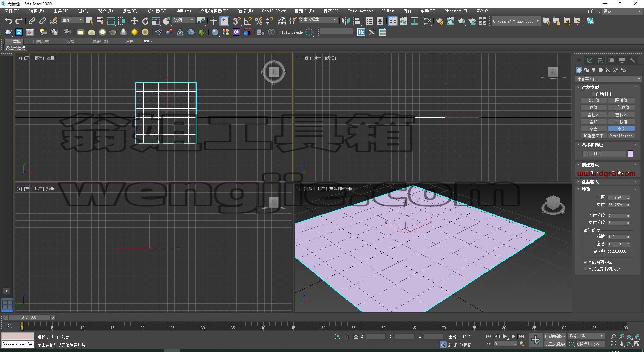Switch to the 自由形式 ribbon tab
Image resolution: width=644 pixels, height=352 pixels.
click(x=41, y=42)
